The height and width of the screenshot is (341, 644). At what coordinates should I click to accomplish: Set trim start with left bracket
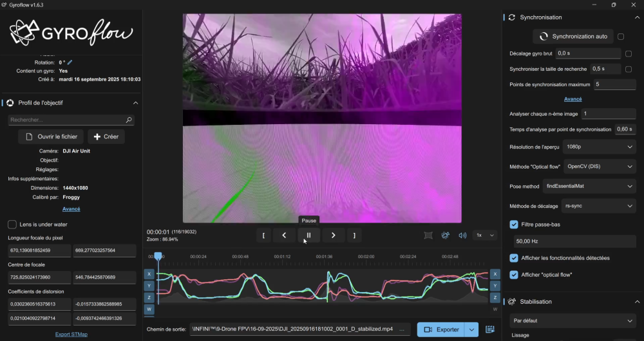point(263,235)
